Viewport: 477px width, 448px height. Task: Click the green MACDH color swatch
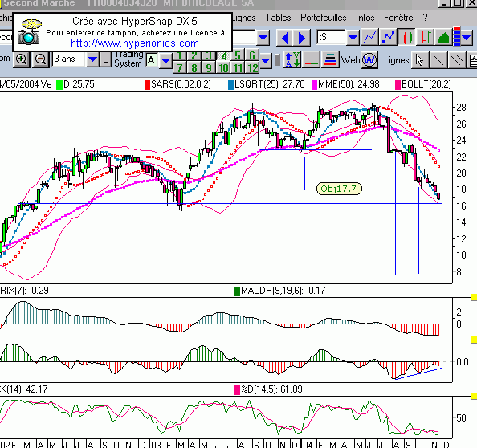click(x=237, y=291)
